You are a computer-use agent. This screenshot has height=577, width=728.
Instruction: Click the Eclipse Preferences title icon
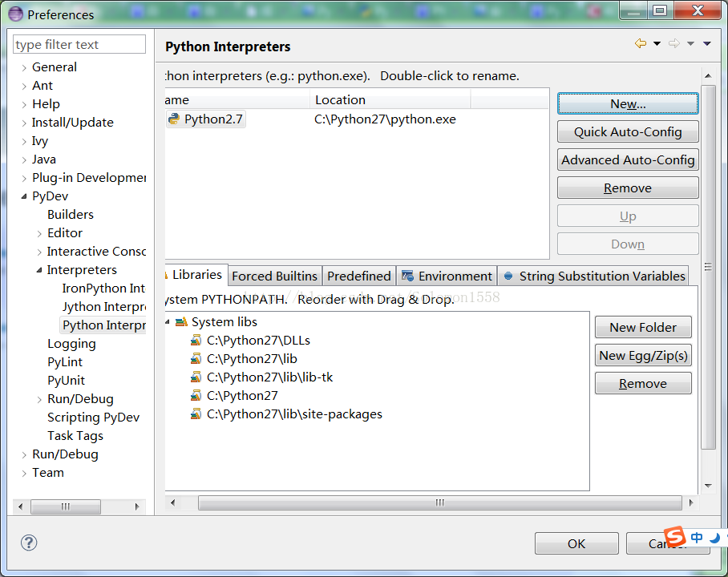16,14
